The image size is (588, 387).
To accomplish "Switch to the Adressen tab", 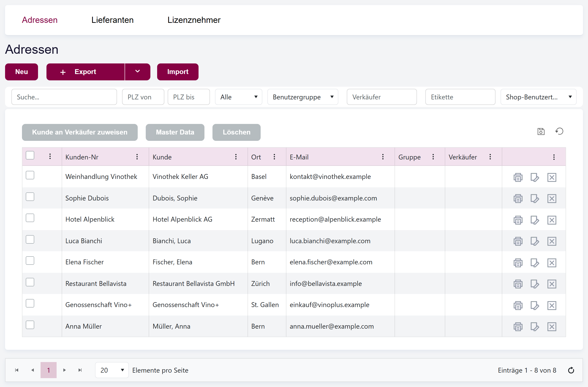I will tap(40, 20).
